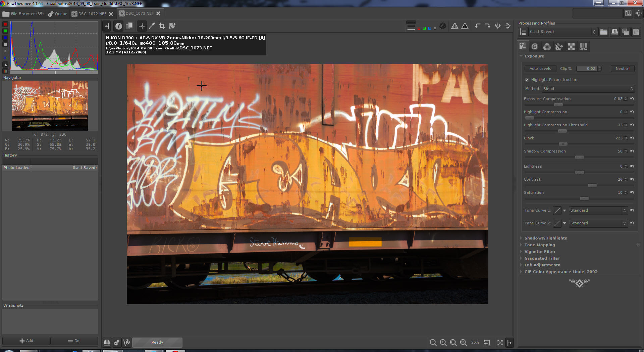This screenshot has width=644, height=352.
Task: Load a processing profile from file
Action: click(x=604, y=32)
